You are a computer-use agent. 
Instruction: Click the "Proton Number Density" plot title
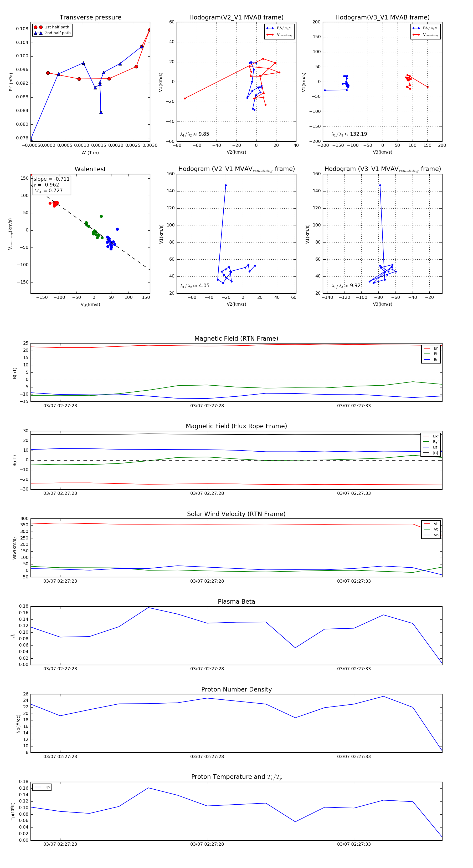[236, 689]
